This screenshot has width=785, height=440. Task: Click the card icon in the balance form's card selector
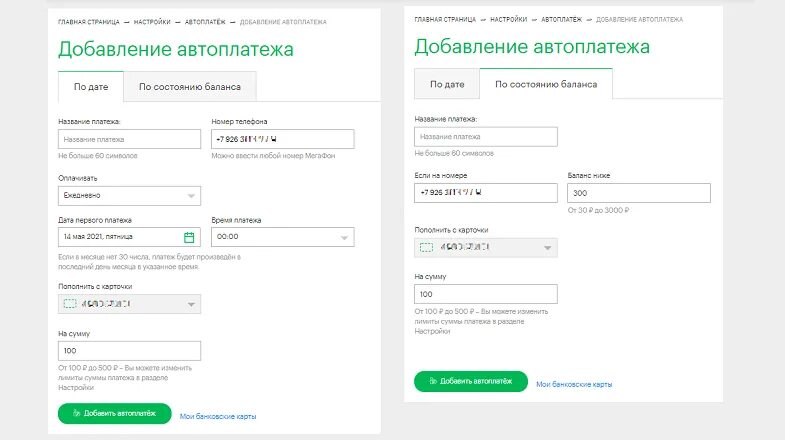point(427,247)
